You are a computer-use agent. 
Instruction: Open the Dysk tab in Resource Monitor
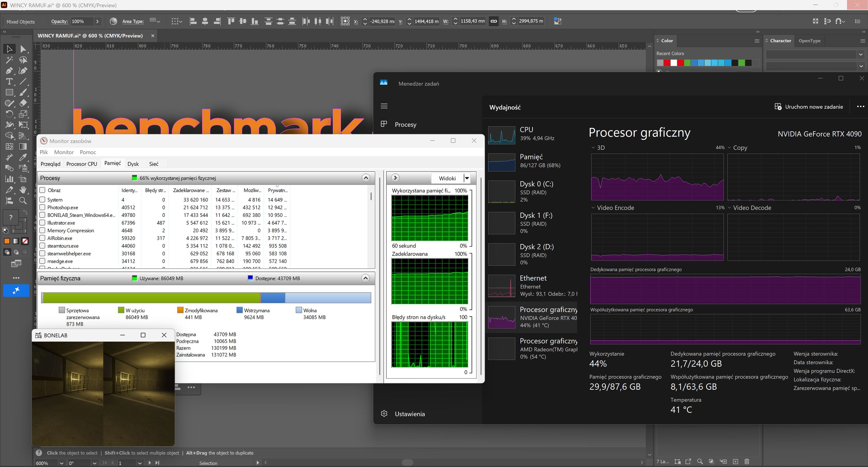(x=133, y=164)
